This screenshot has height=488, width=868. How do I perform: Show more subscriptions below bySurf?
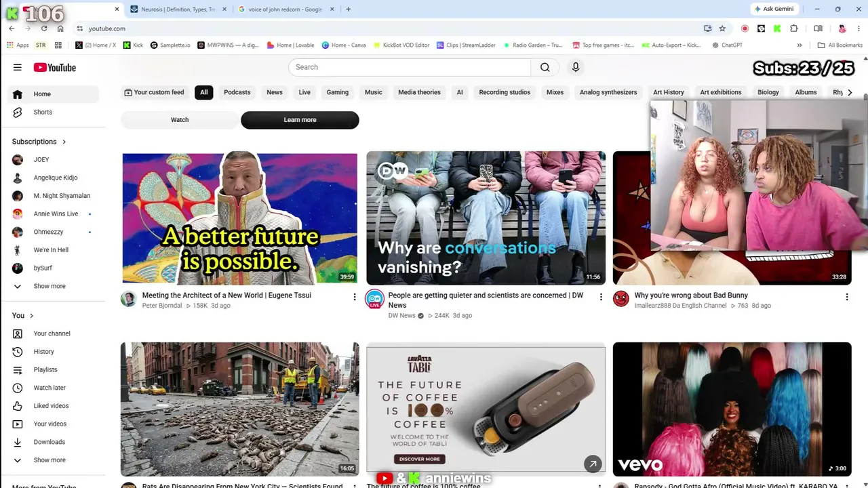point(54,286)
